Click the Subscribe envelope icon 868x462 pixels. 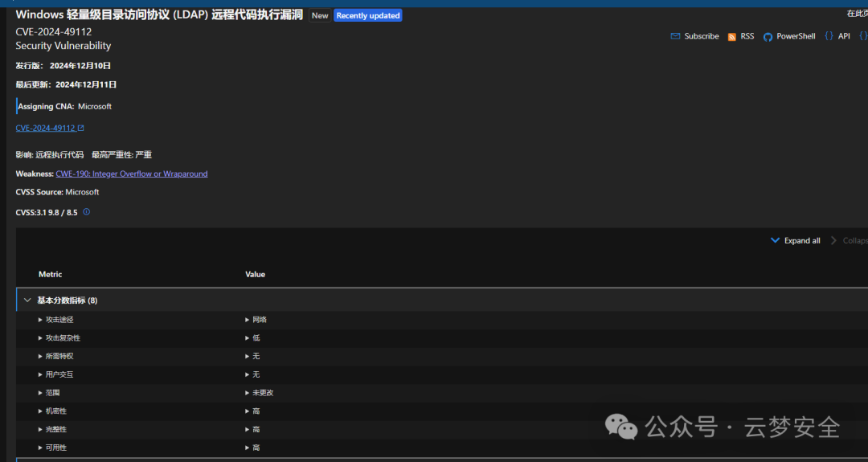pos(675,36)
